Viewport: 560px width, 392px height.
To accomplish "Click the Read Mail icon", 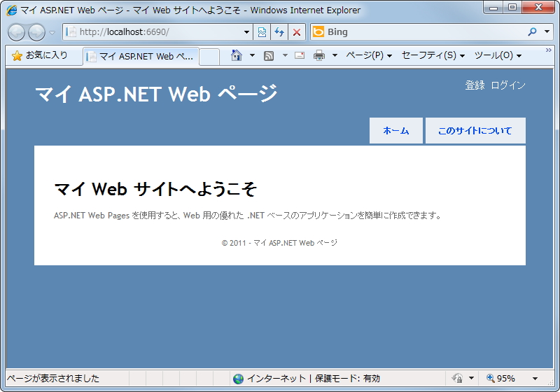I will (x=300, y=55).
